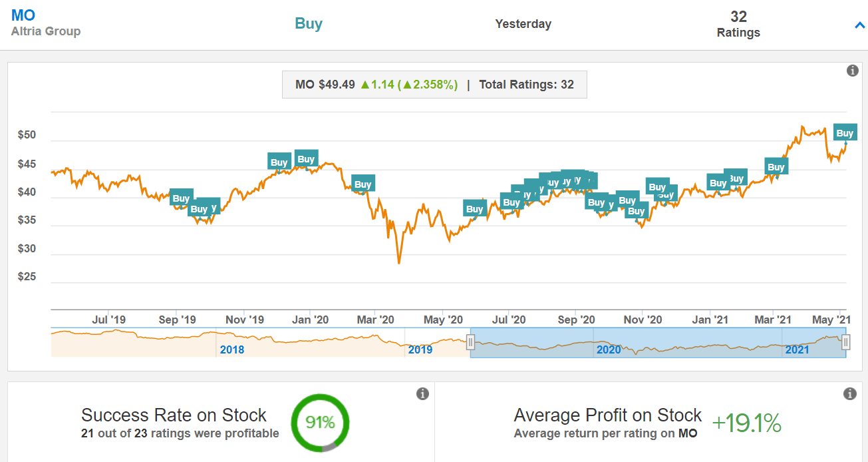Select the Buy marker near December 2019
Image resolution: width=868 pixels, height=462 pixels.
coord(279,162)
